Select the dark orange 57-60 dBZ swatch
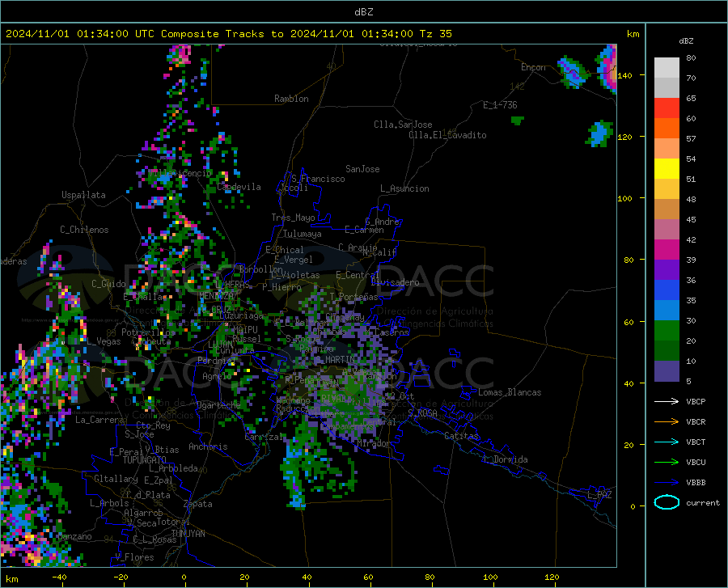The height and width of the screenshot is (588, 728). (667, 129)
